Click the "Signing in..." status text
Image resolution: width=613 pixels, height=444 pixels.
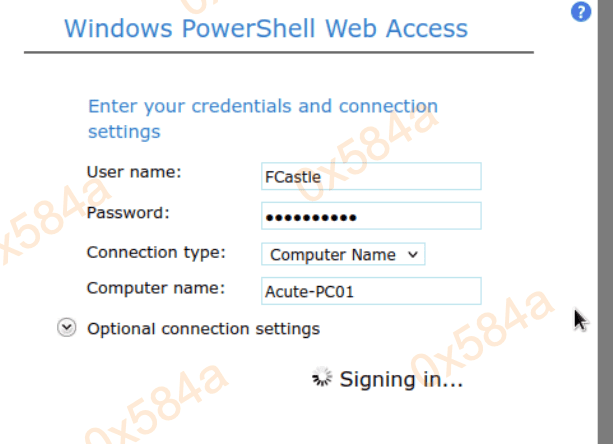[401, 379]
